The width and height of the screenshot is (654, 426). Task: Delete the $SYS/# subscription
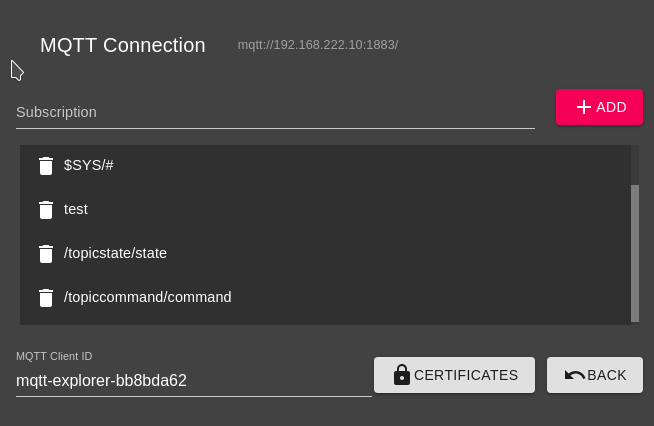(46, 166)
